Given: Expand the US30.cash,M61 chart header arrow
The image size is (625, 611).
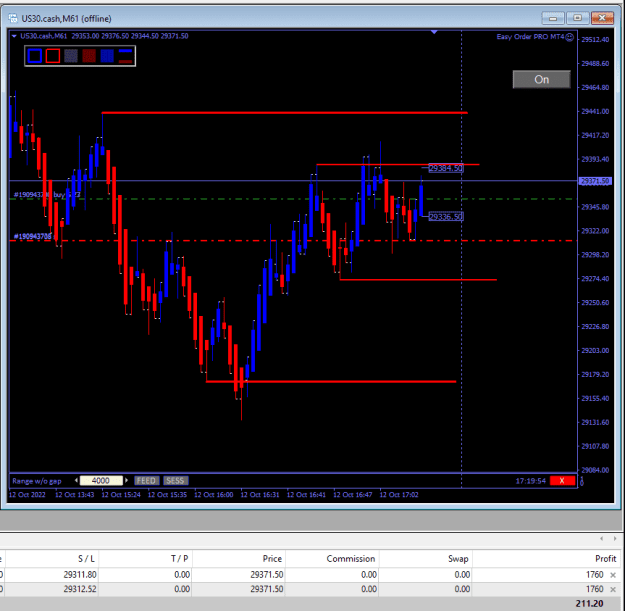Looking at the screenshot, I should tap(14, 36).
